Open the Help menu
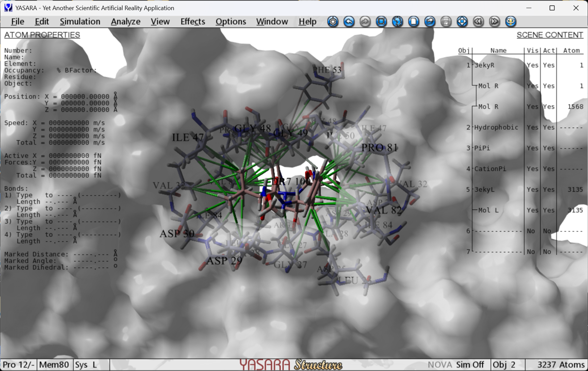The width and height of the screenshot is (588, 371). (307, 22)
